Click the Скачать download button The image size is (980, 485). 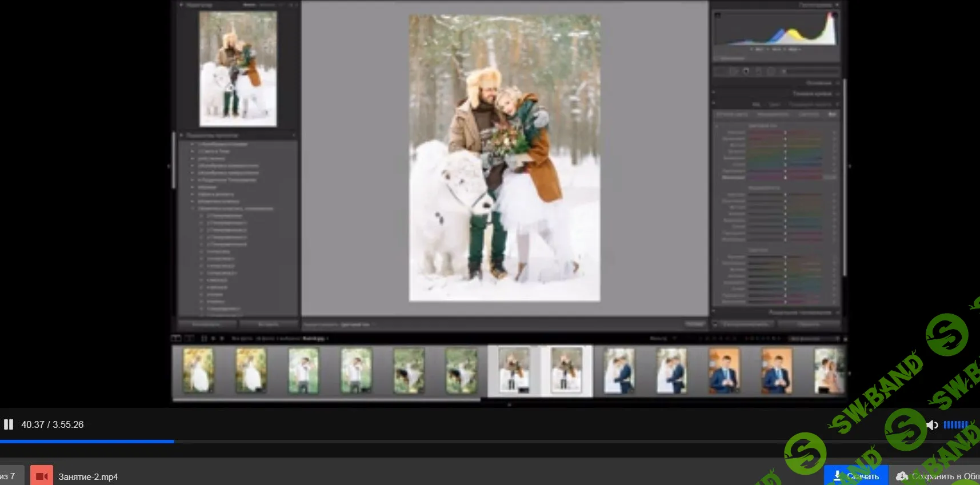(x=856, y=476)
